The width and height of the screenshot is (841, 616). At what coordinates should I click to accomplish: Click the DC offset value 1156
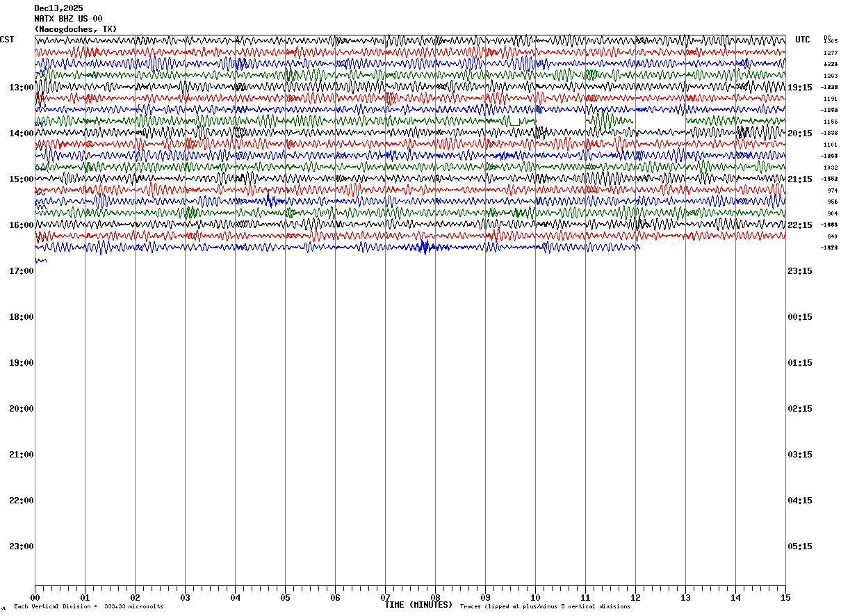831,122
